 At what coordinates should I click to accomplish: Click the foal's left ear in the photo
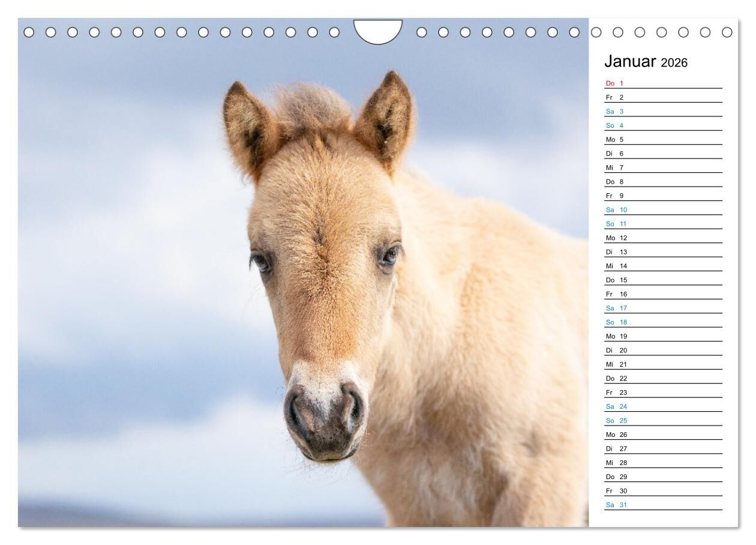247,123
